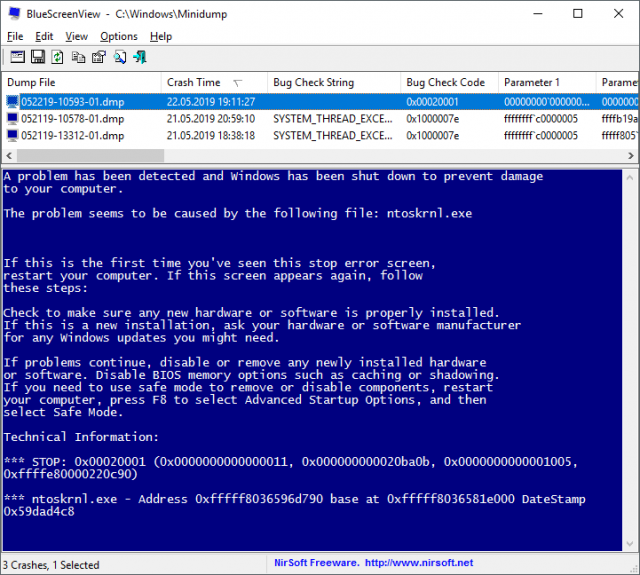640x575 pixels.
Task: Click the 'NirSoft Freeware.' status bar text
Action: [x=317, y=563]
